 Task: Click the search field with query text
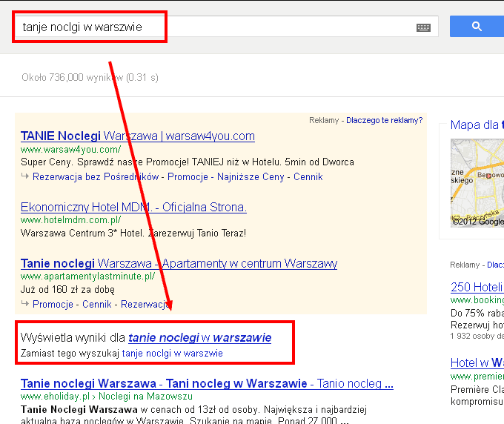click(222, 27)
